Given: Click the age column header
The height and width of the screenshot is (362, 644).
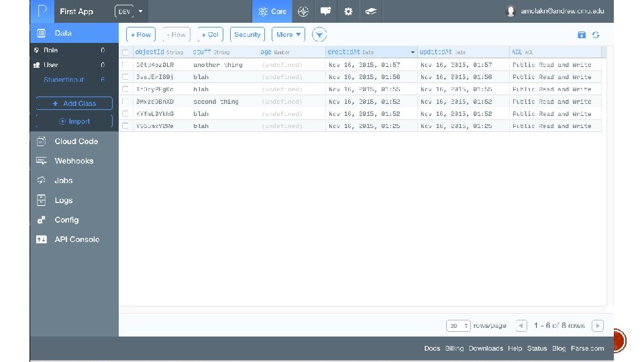Looking at the screenshot, I should [292, 52].
